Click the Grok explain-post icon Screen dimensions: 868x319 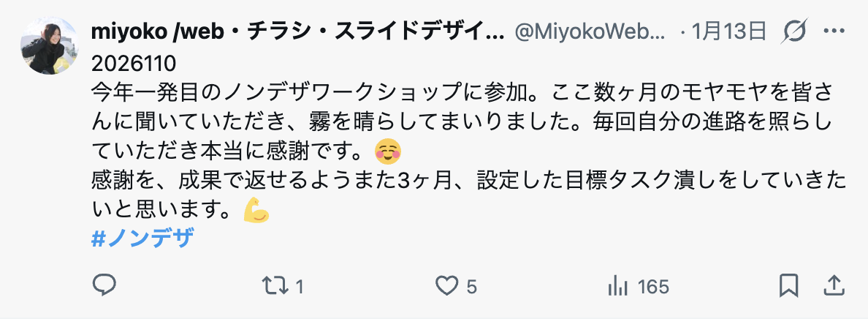pyautogui.click(x=794, y=31)
